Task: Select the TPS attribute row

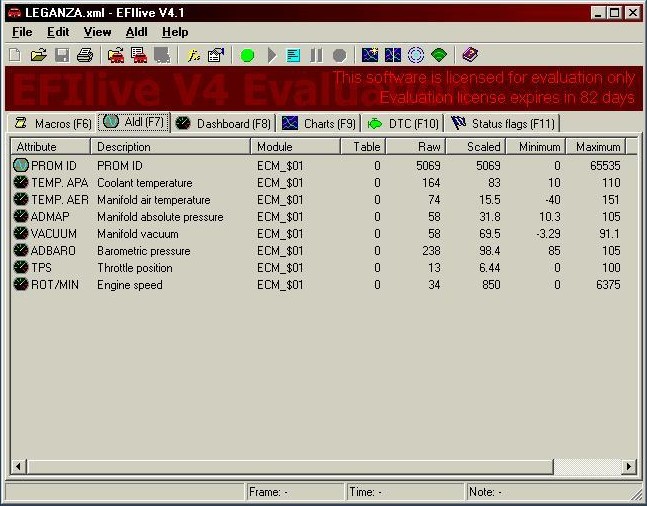Action: coord(318,267)
